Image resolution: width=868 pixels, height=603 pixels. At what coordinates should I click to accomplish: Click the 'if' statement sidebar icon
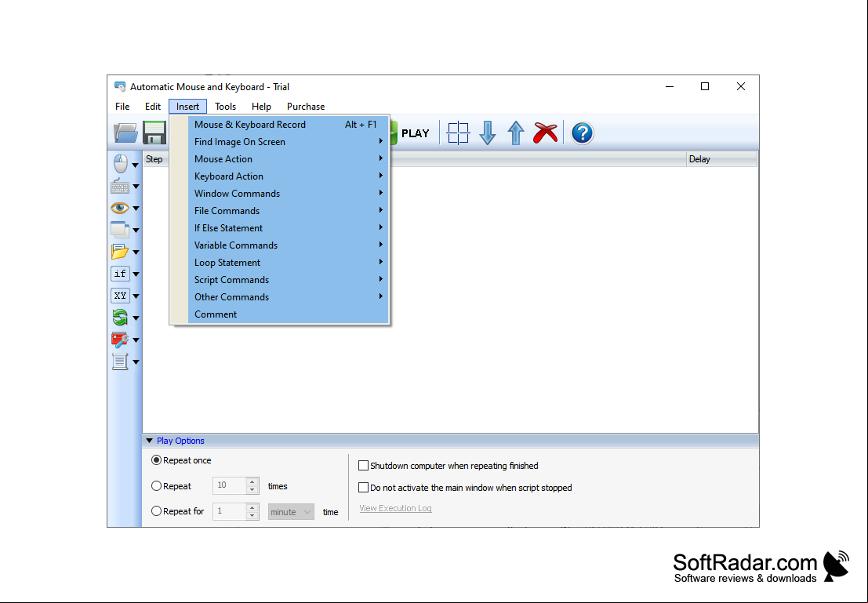120,274
